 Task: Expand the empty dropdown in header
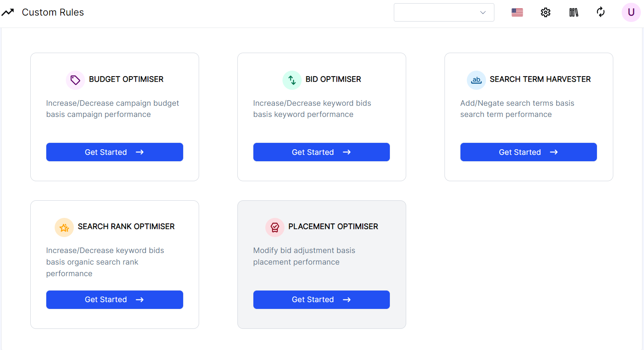click(x=444, y=12)
